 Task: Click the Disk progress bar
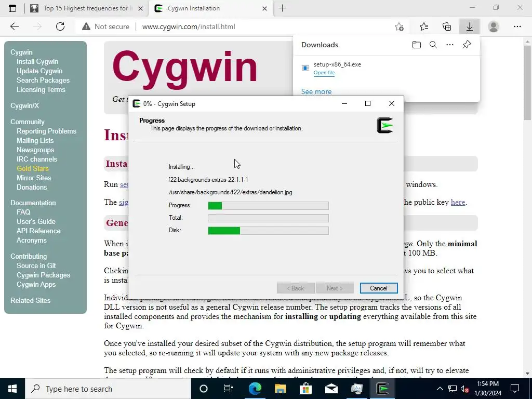tap(268, 230)
